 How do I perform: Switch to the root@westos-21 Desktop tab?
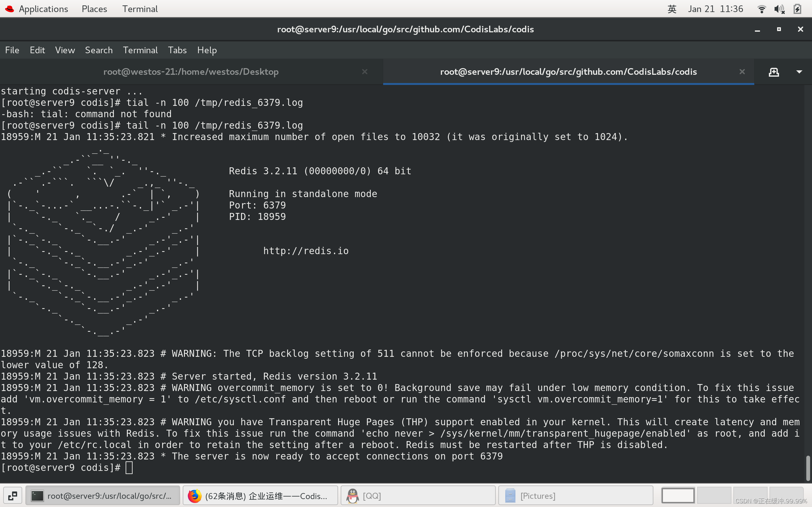(x=191, y=72)
